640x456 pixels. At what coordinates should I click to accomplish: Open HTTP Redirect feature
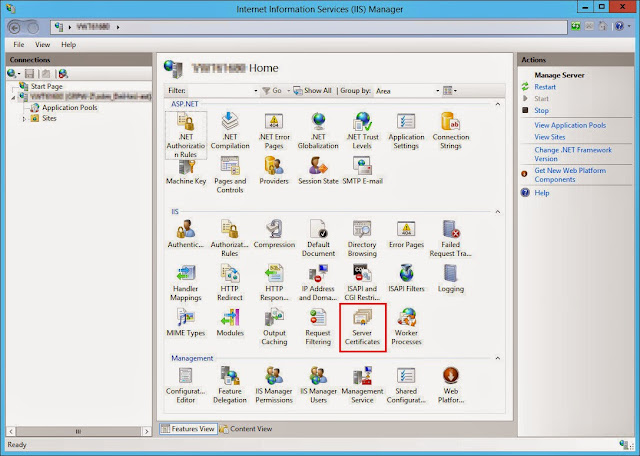230,282
